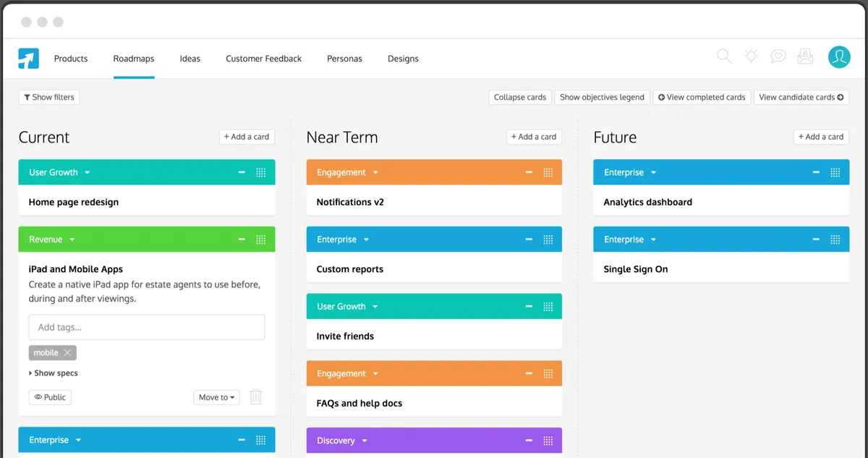Open the user profile avatar
The width and height of the screenshot is (868, 458).
point(839,57)
